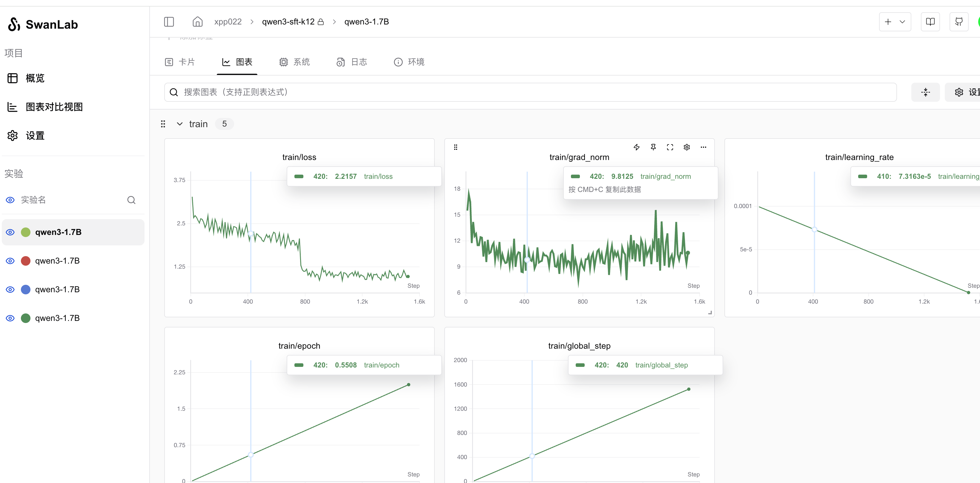This screenshot has width=980, height=483.
Task: Hide light-green qwen3-1.7B experiment
Action: pos(10,232)
